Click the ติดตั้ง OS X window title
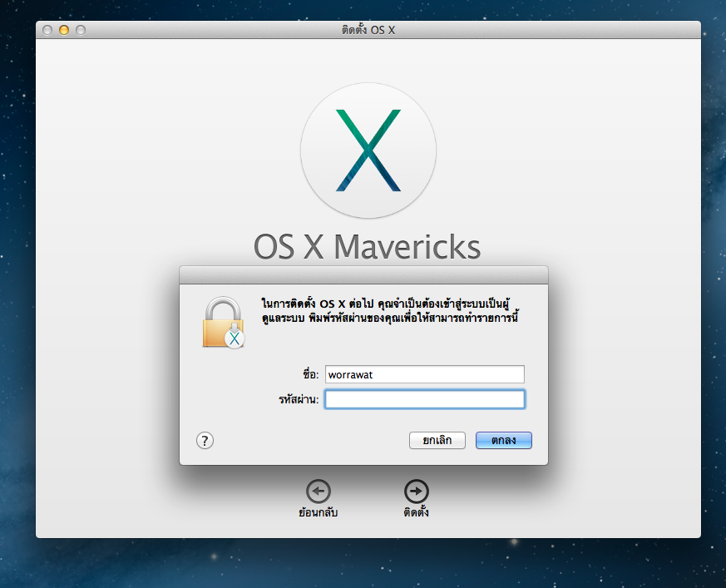 point(368,30)
